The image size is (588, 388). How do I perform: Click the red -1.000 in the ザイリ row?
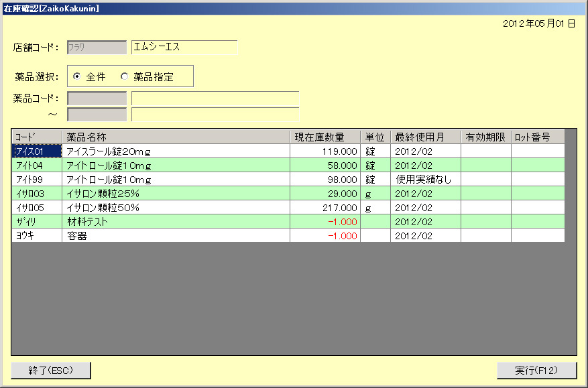point(325,222)
